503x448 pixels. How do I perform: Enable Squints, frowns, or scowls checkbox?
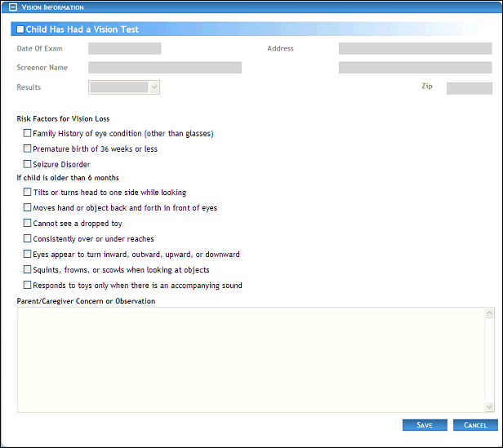pos(28,269)
